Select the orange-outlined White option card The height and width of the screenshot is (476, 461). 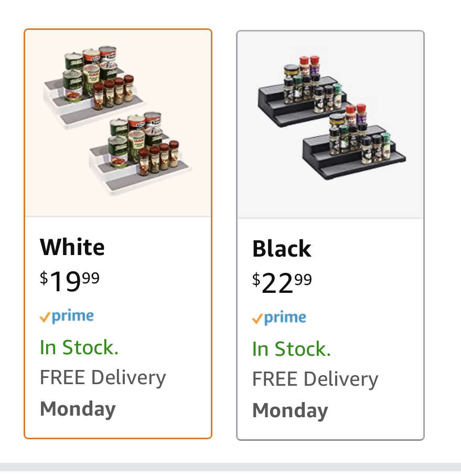coord(118,234)
